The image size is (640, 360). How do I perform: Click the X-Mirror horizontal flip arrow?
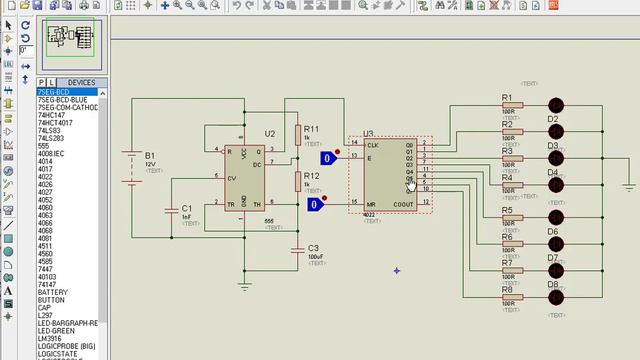tap(25, 66)
